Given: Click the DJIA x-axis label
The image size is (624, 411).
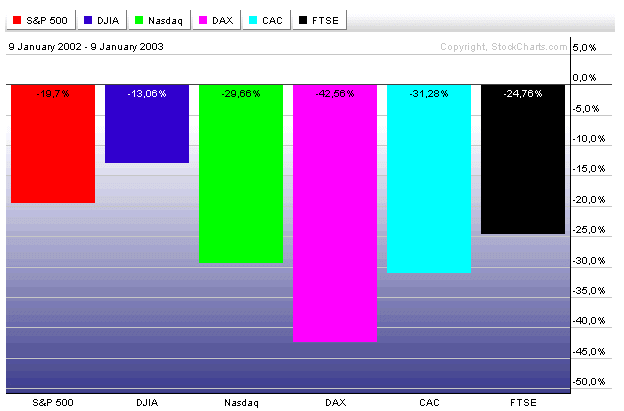Looking at the screenshot, I should click(147, 403).
